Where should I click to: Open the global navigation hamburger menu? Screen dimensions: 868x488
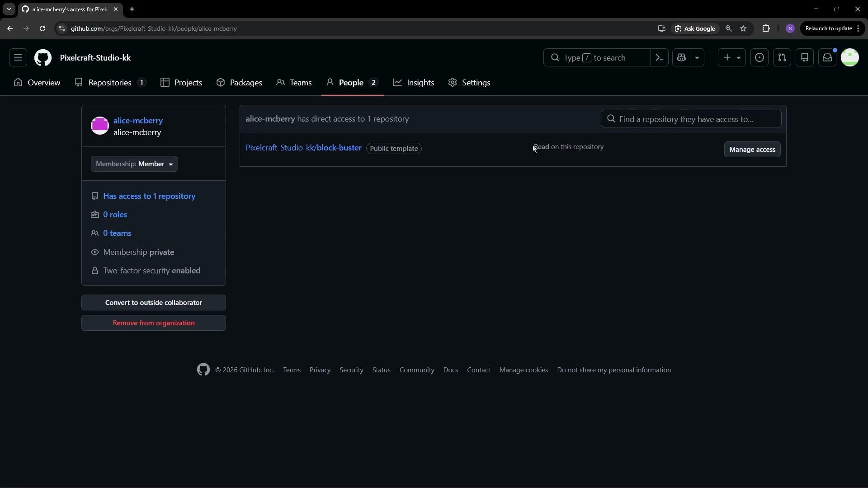18,58
